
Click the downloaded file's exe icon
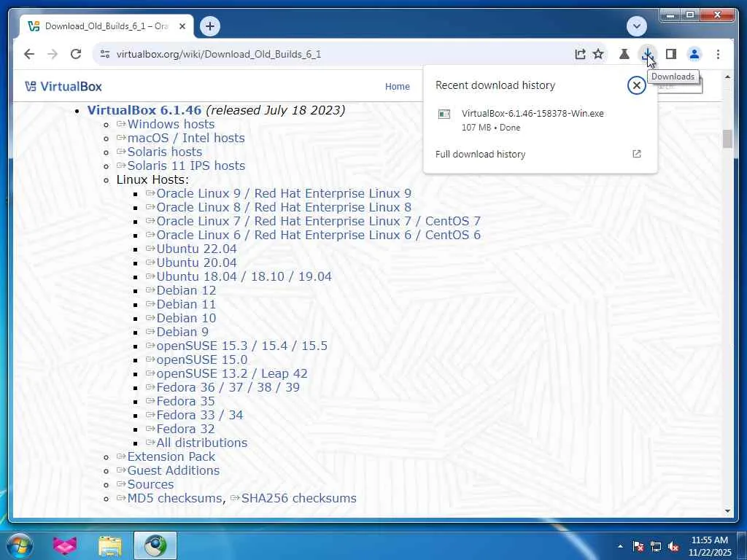[x=444, y=114]
